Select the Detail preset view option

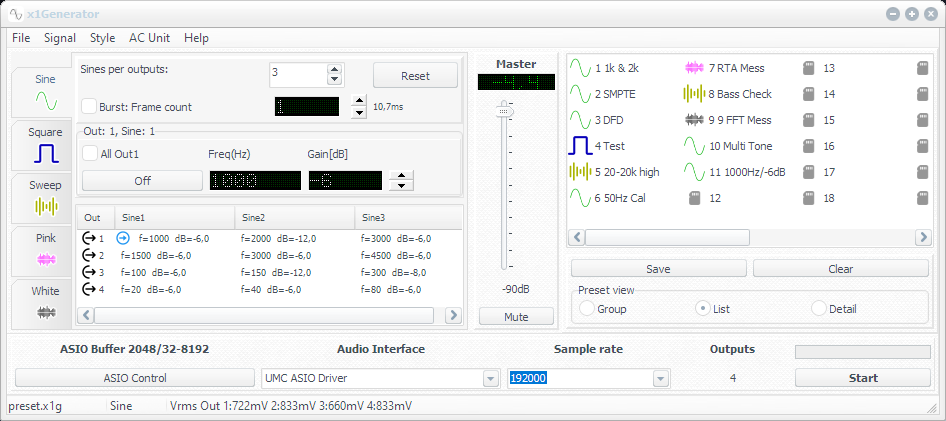819,309
